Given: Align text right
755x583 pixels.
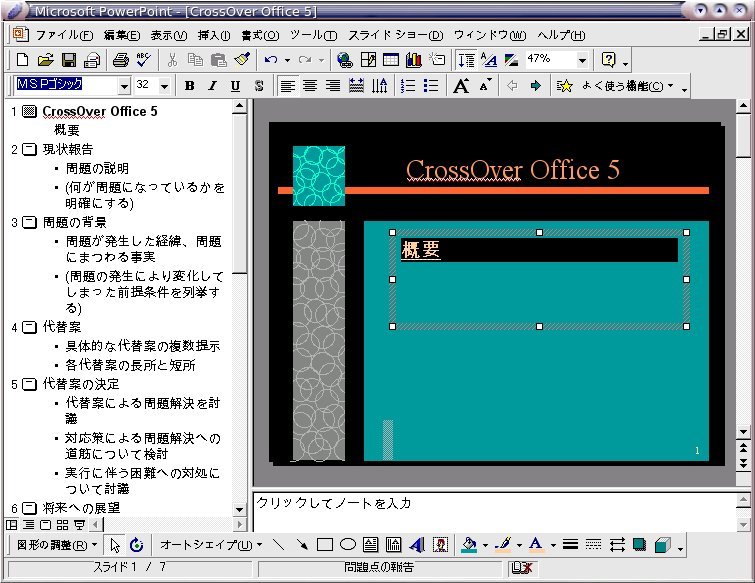Looking at the screenshot, I should 333,86.
